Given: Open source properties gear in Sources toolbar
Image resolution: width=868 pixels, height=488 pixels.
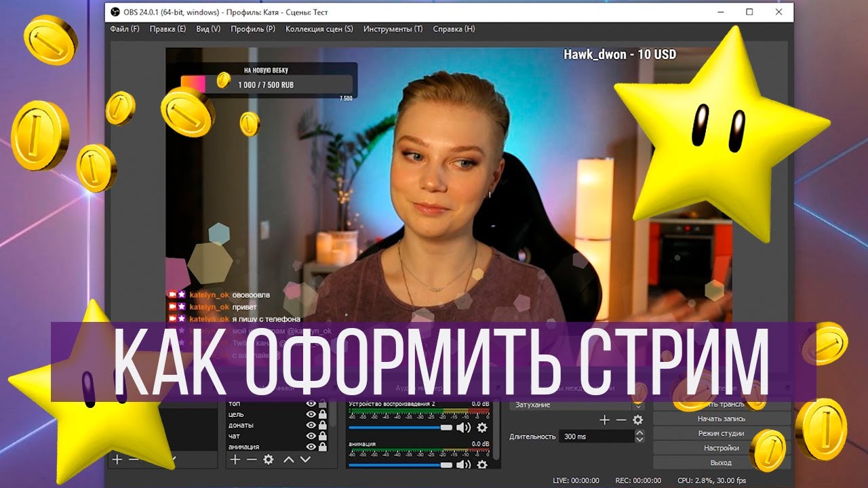Looking at the screenshot, I should pos(269,460).
